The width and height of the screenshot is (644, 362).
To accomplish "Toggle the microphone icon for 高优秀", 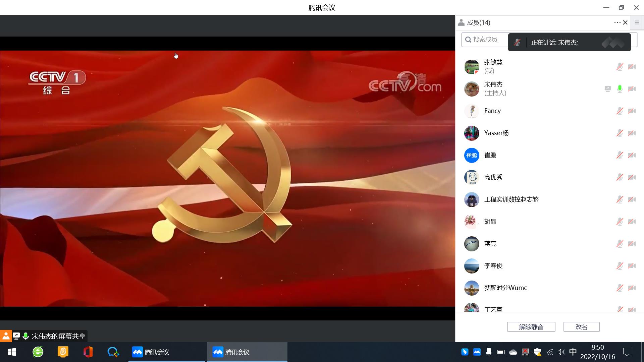I will 620,177.
